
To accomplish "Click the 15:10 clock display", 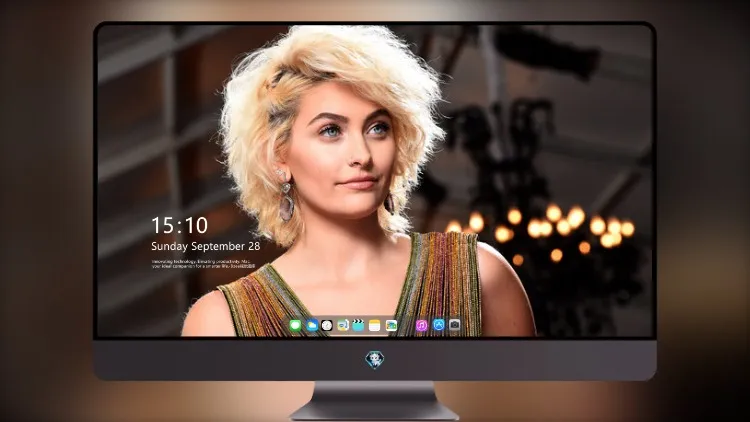I will point(179,225).
